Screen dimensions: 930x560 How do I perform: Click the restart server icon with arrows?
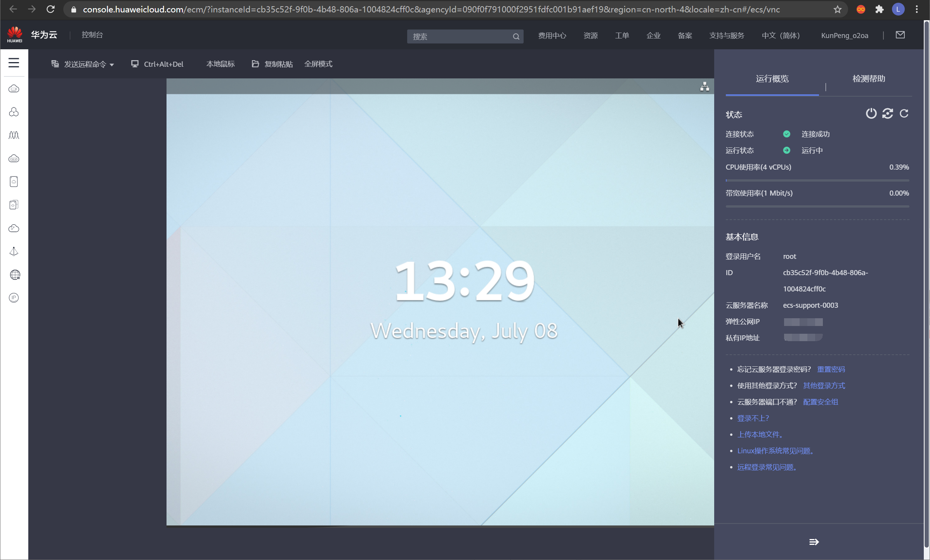pyautogui.click(x=887, y=113)
